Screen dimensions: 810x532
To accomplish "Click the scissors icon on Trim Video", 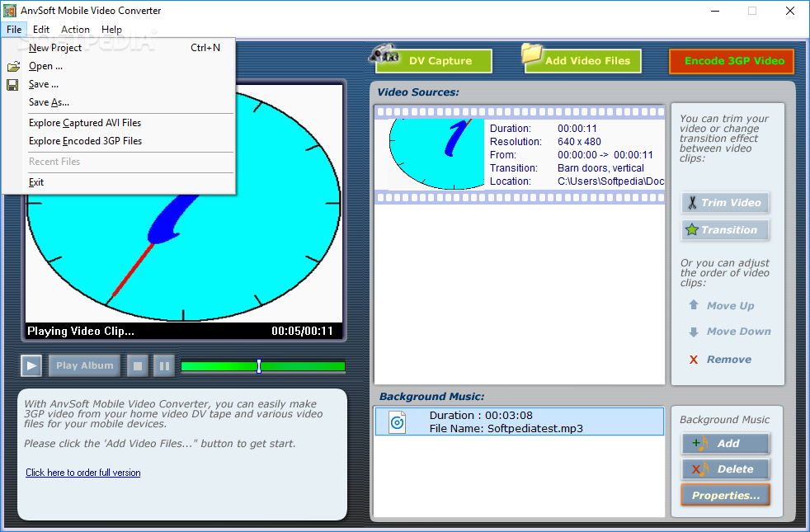I will 692,202.
